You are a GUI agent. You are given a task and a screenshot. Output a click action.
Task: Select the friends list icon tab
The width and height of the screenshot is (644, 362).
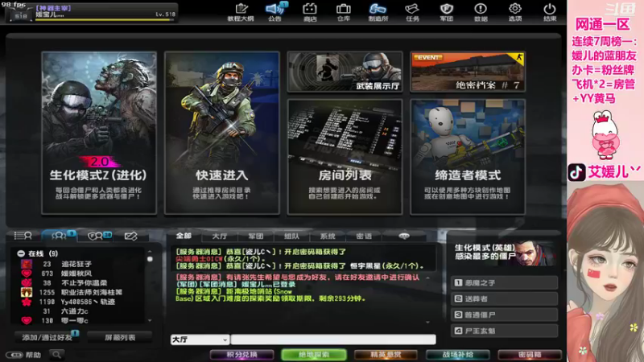click(x=59, y=236)
